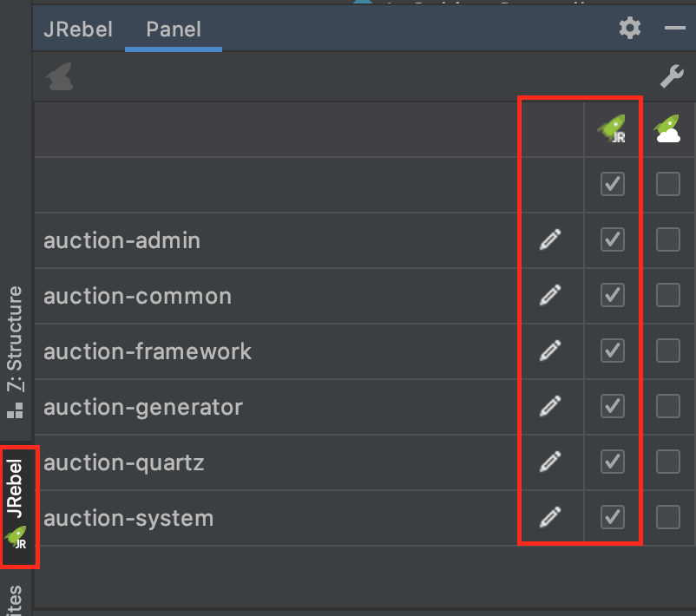
Task: Open the JRebel panel settings gear
Action: click(x=629, y=28)
